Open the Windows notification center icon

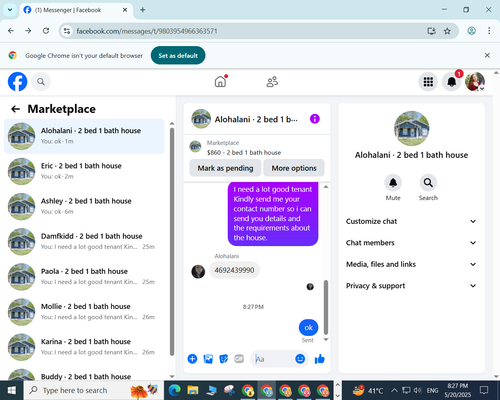coord(484,390)
